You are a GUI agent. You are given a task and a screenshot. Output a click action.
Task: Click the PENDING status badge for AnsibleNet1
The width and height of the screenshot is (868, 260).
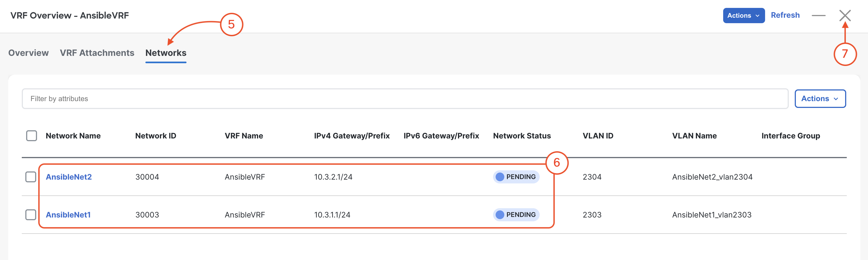point(516,214)
